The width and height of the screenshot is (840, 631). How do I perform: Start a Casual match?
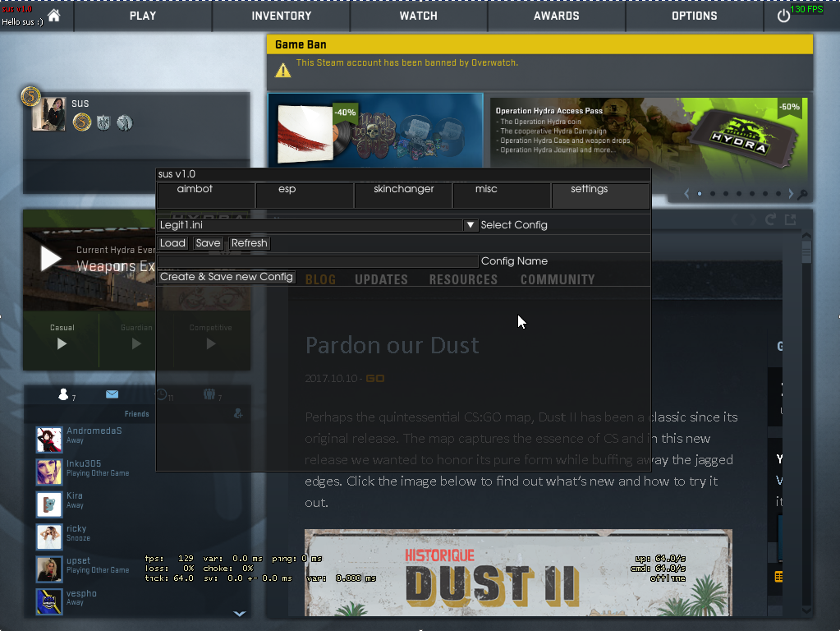(x=62, y=339)
